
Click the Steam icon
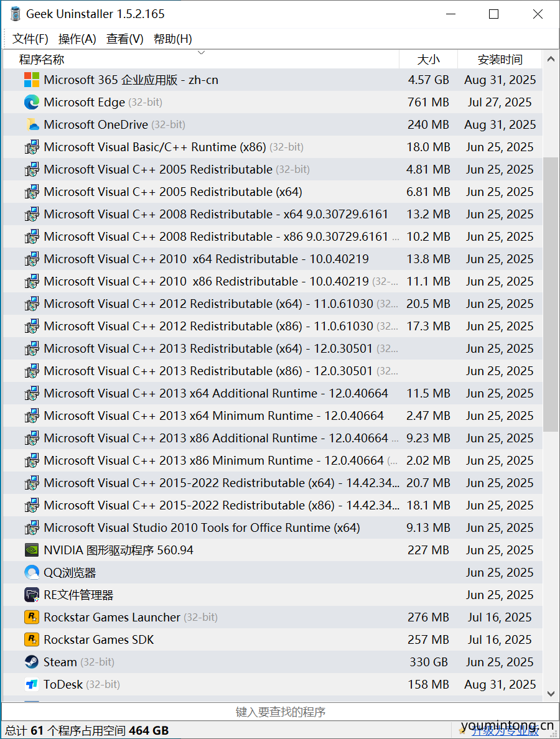pyautogui.click(x=32, y=662)
